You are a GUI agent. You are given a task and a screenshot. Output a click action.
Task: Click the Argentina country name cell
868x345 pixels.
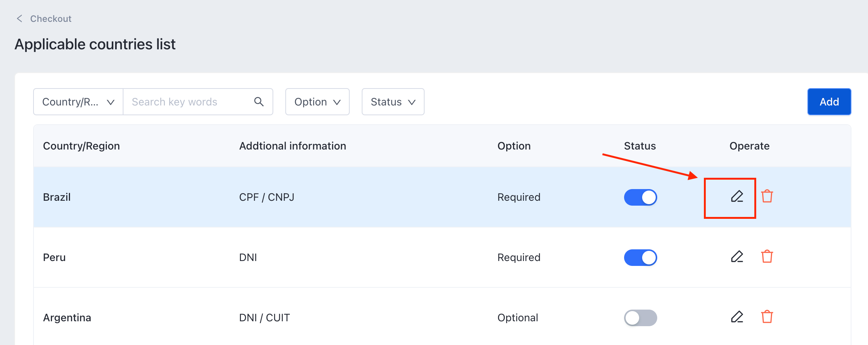tap(67, 318)
